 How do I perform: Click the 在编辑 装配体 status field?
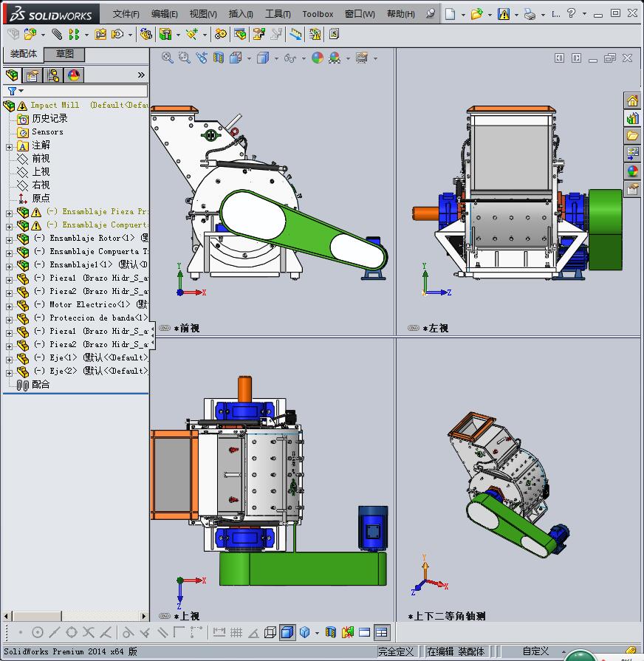[456, 651]
